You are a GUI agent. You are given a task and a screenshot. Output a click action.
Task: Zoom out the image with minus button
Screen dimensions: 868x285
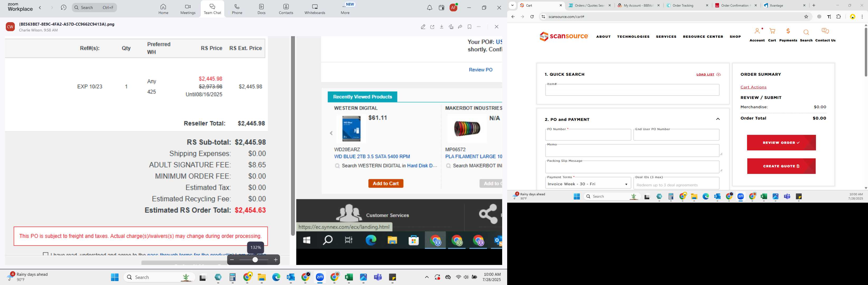click(x=232, y=260)
